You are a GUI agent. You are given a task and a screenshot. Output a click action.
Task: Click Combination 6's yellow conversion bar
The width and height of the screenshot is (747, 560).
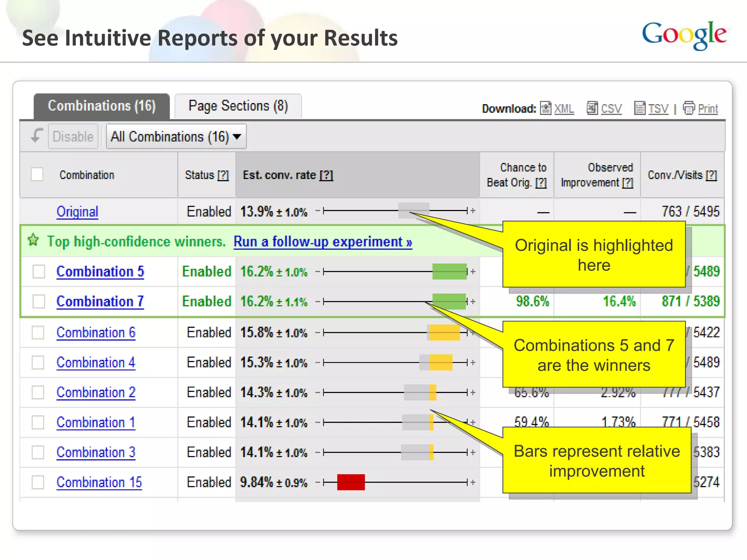point(444,332)
